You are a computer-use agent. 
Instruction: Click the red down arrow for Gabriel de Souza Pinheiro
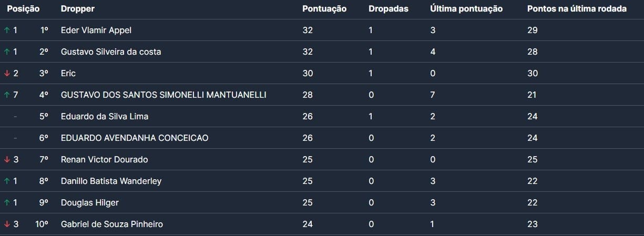click(x=7, y=224)
